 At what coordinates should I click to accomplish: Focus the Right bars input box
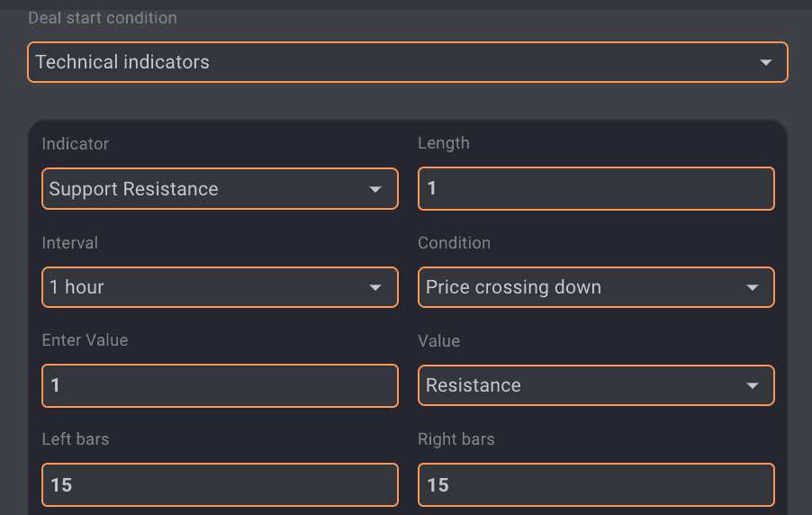click(x=596, y=484)
